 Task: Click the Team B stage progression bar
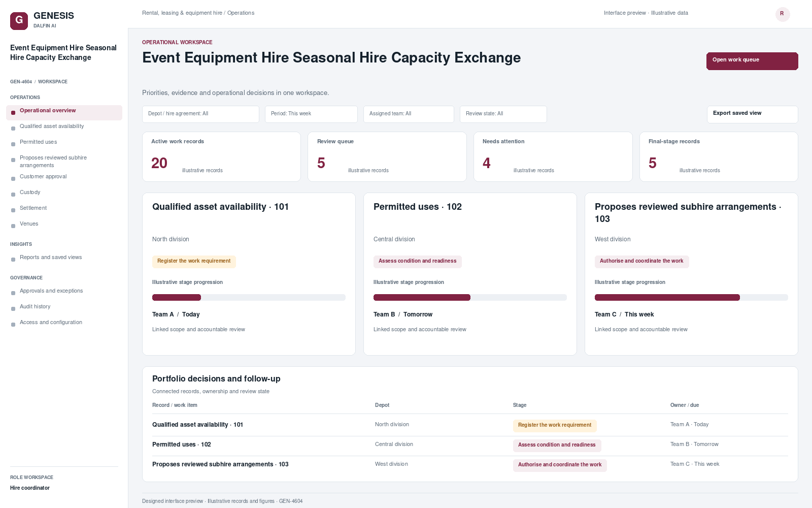pos(470,298)
